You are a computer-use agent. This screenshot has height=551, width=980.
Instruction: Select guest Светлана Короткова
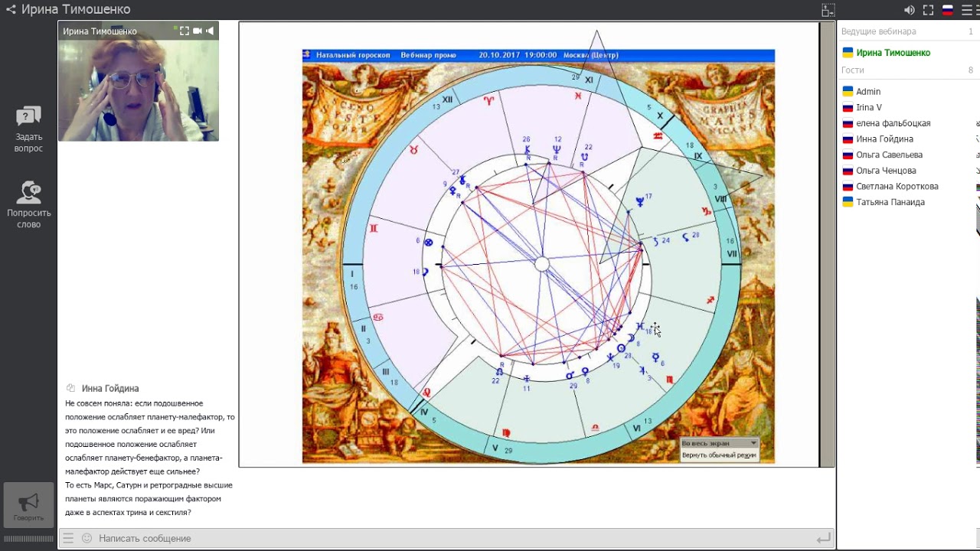(897, 186)
